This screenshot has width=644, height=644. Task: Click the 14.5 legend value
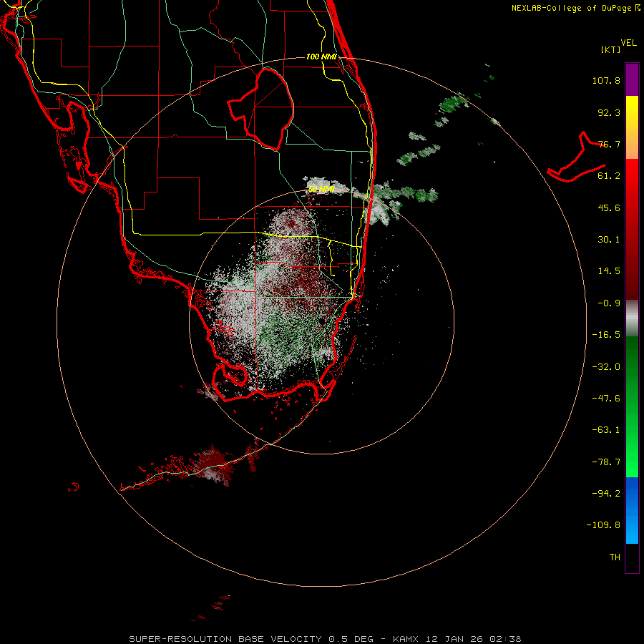609,270
